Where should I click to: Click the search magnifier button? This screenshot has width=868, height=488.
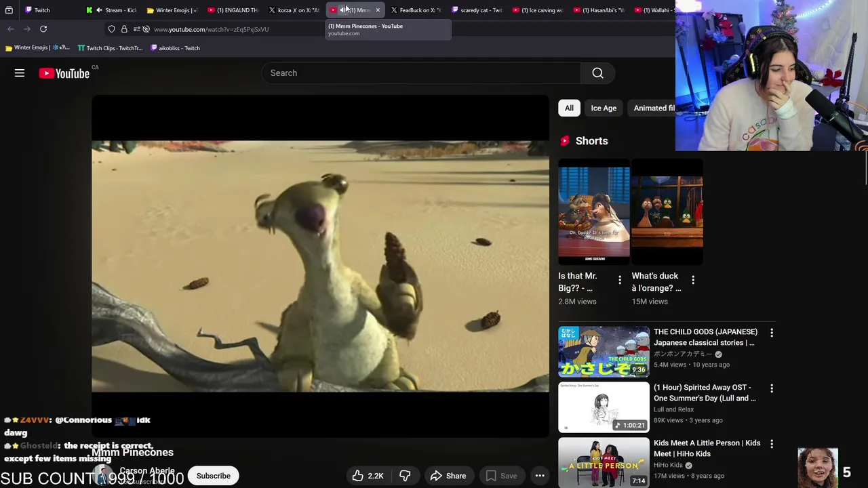coord(597,73)
